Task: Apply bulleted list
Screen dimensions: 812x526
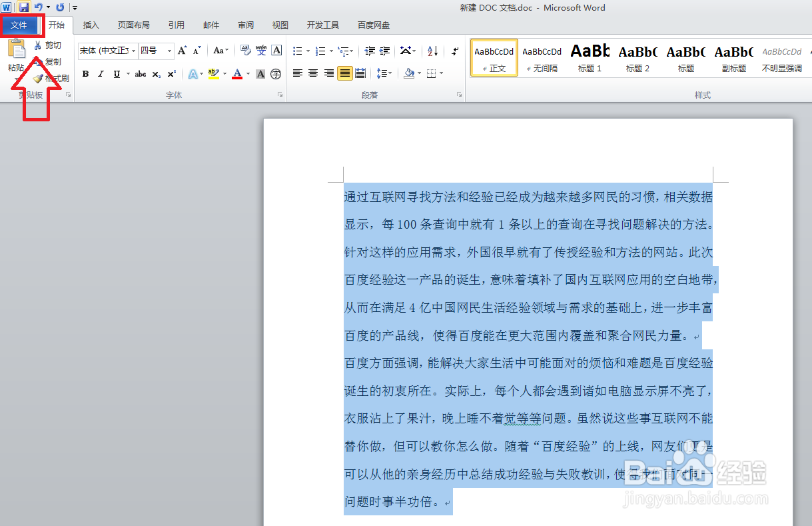Action: point(298,51)
